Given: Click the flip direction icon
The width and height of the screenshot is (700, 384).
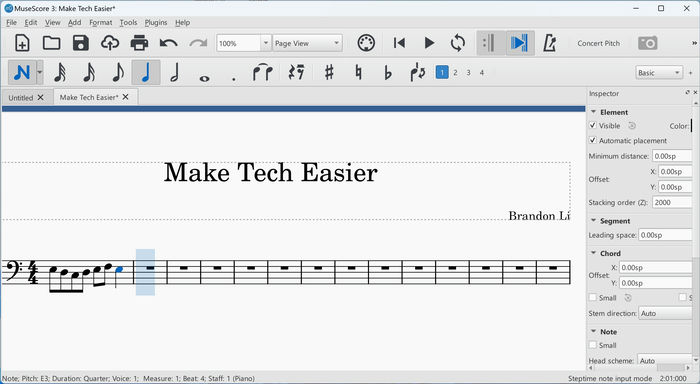Looking at the screenshot, I should click(x=418, y=72).
